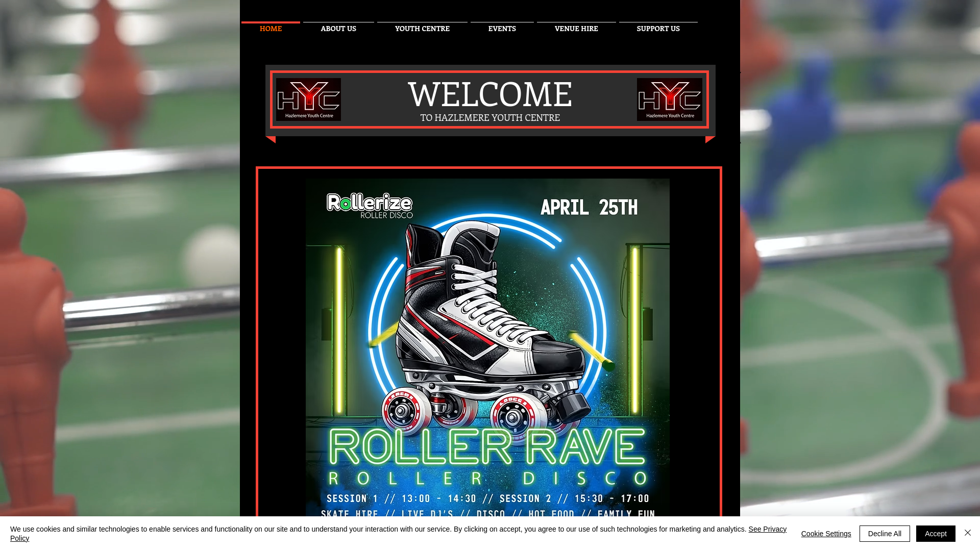Open Cookie Settings
Screen dimensions: 980x551
pos(826,534)
